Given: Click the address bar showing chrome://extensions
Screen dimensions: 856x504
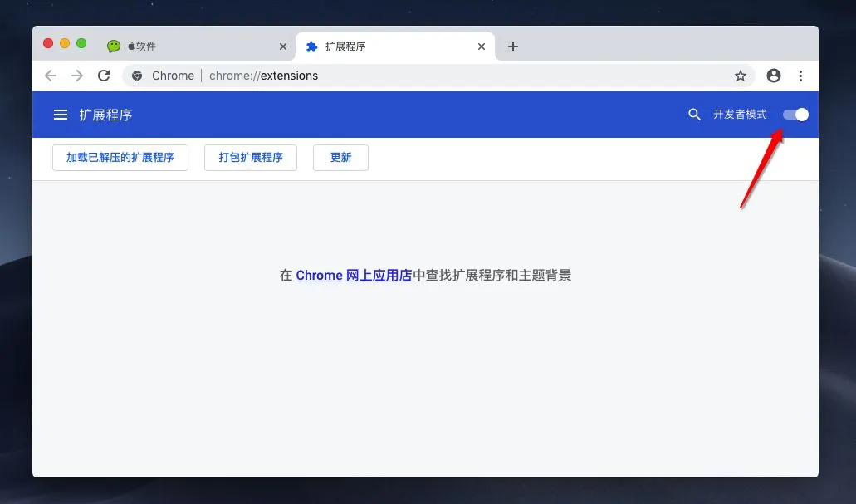Looking at the screenshot, I should (x=438, y=76).
